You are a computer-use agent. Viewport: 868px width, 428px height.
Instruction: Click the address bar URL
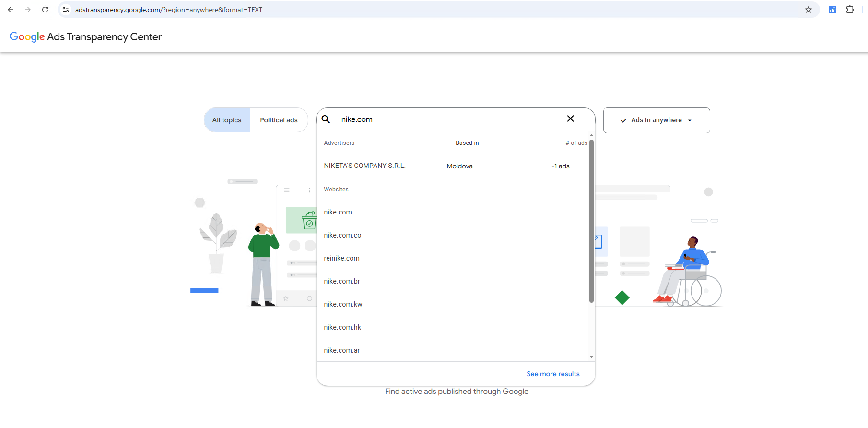169,10
